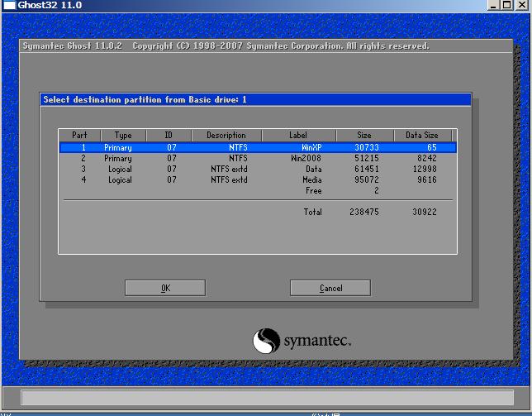Click the Label column header
This screenshot has height=416, width=532.
(298, 135)
